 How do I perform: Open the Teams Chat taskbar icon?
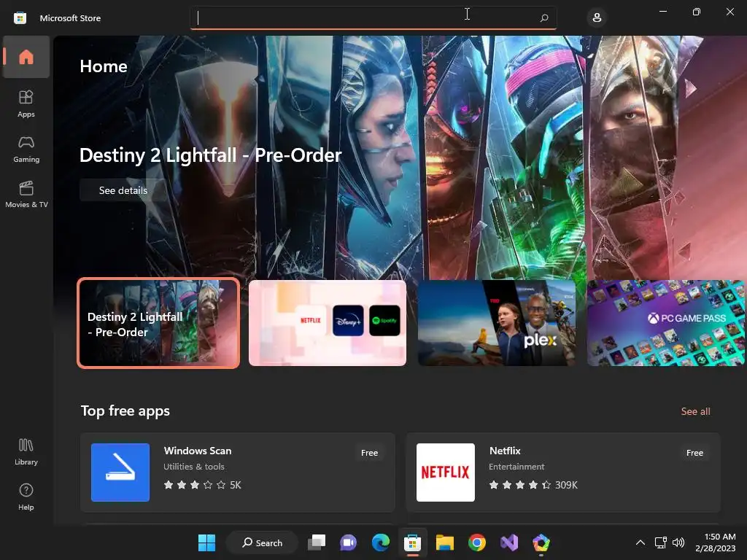348,542
